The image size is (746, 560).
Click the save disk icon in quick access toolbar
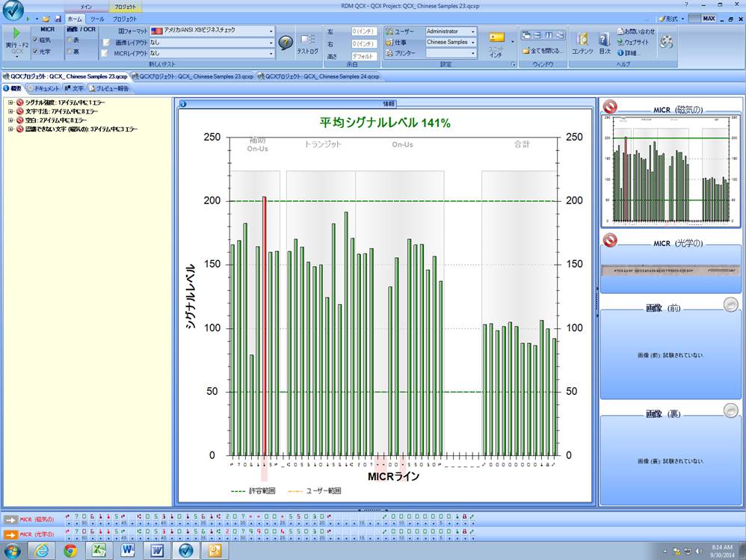pyautogui.click(x=58, y=18)
